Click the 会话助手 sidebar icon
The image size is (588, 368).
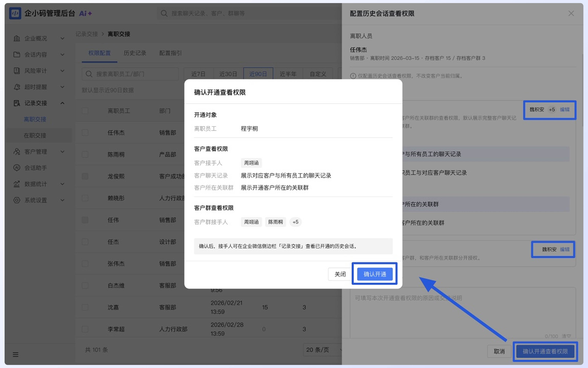pyautogui.click(x=17, y=168)
